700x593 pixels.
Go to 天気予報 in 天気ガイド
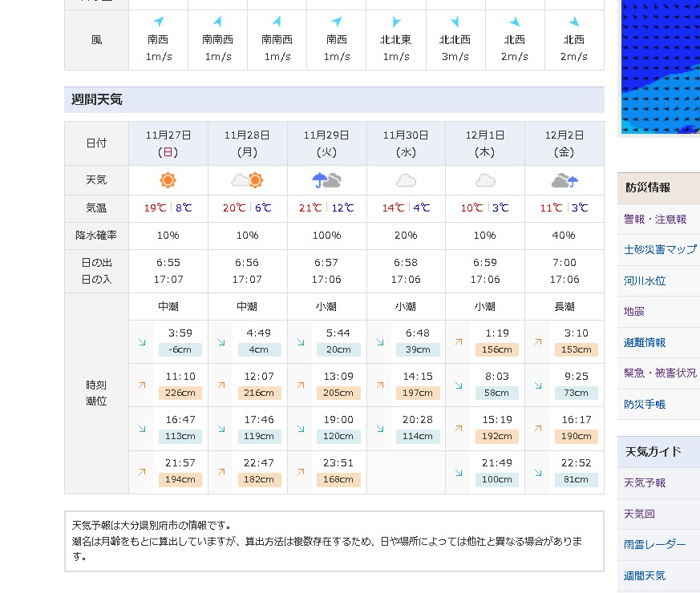(645, 482)
